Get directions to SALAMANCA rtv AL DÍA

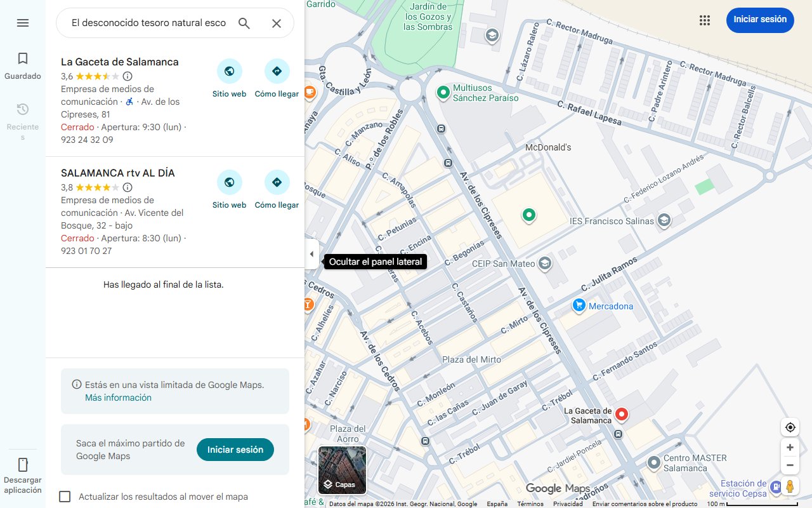(x=277, y=182)
